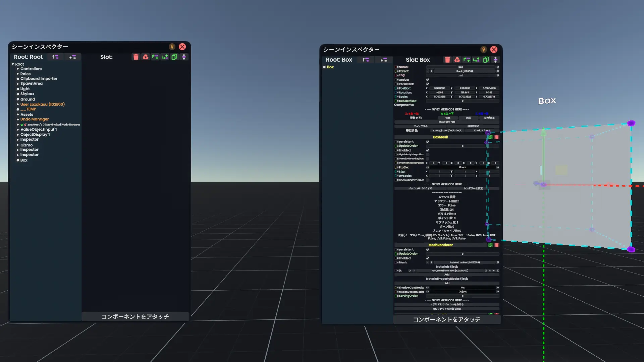644x362 pixels.
Task: Click the go-up-hierarchy icon next to Root: Root
Action: pyautogui.click(x=55, y=57)
